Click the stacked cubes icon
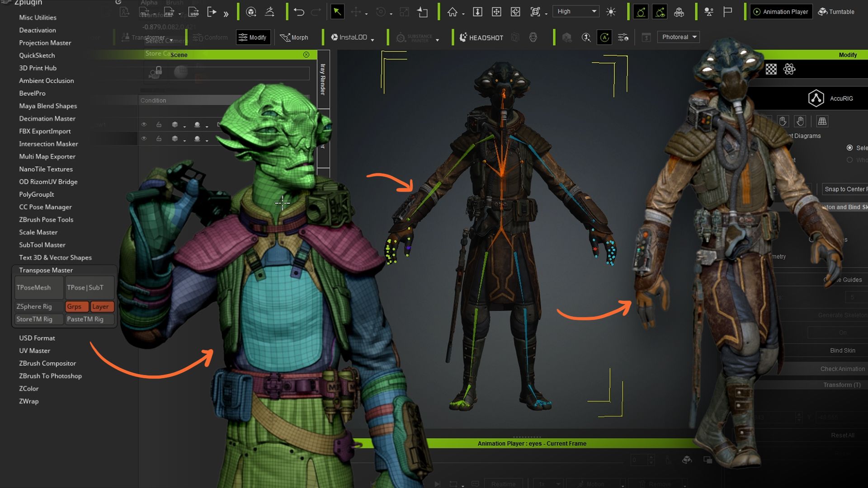Screen dimensions: 868x488 [x=679, y=12]
